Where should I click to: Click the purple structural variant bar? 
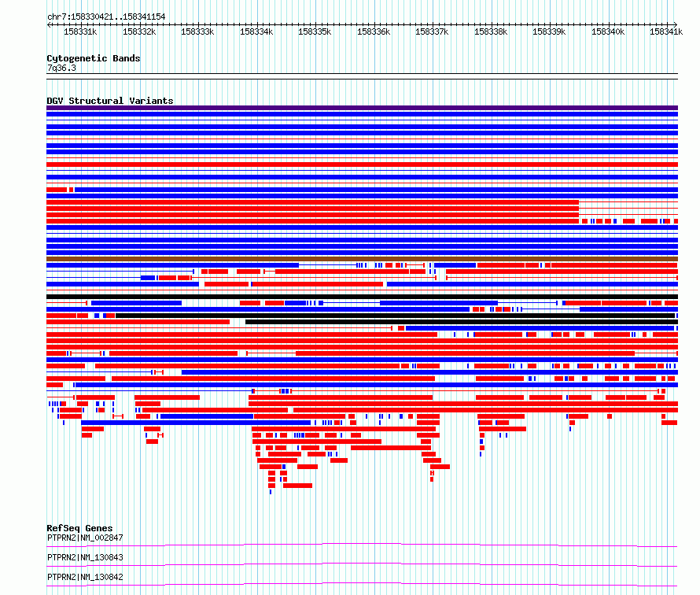point(362,108)
